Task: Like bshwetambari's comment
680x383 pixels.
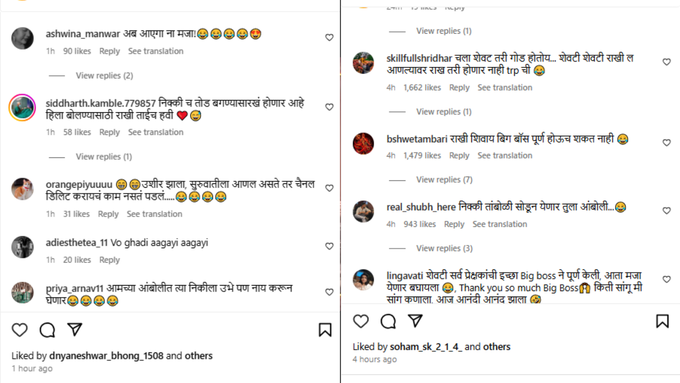Action: [x=667, y=143]
